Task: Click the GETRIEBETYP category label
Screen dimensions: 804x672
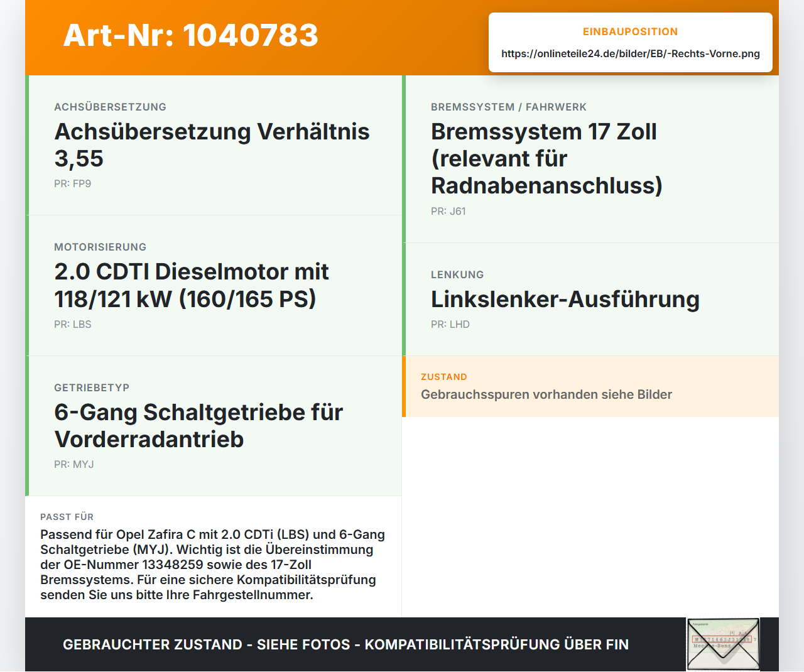Action: click(x=92, y=387)
